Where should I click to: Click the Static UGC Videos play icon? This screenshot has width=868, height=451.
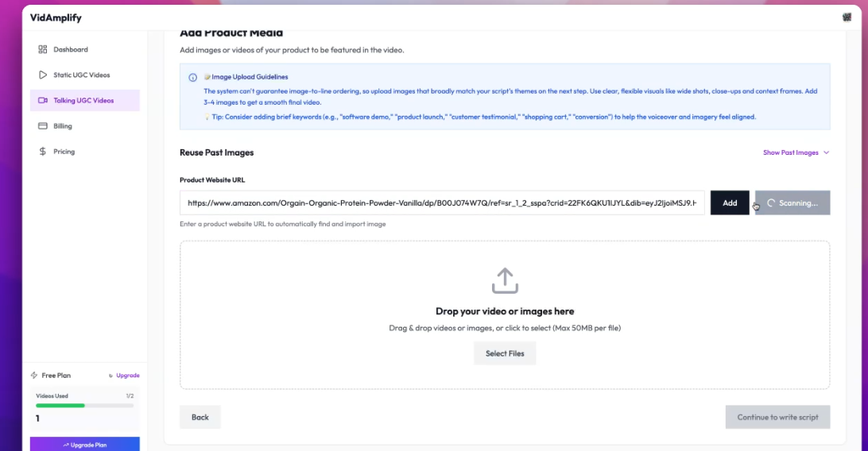coord(43,75)
